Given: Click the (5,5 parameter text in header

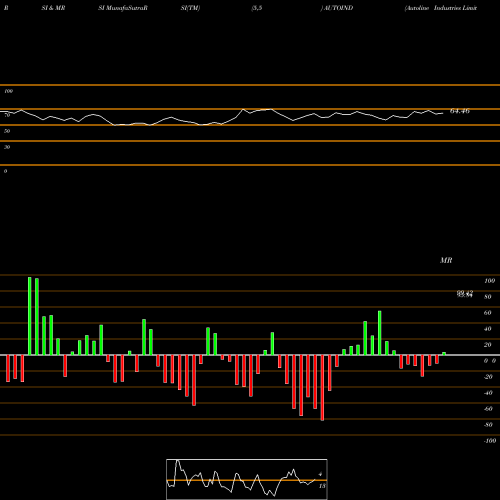Looking at the screenshot, I should click(x=257, y=8).
